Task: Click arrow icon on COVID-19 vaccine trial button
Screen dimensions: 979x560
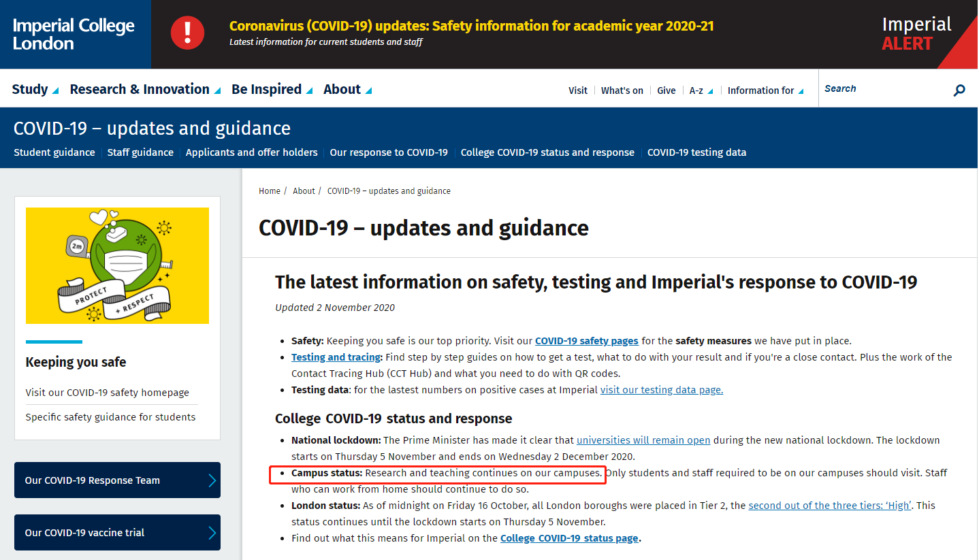Action: (212, 533)
